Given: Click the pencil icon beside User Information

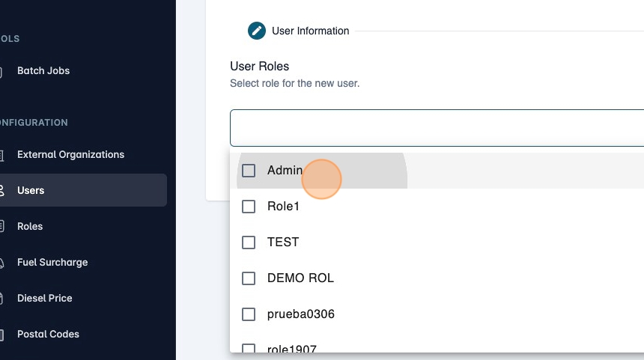Looking at the screenshot, I should pyautogui.click(x=257, y=31).
